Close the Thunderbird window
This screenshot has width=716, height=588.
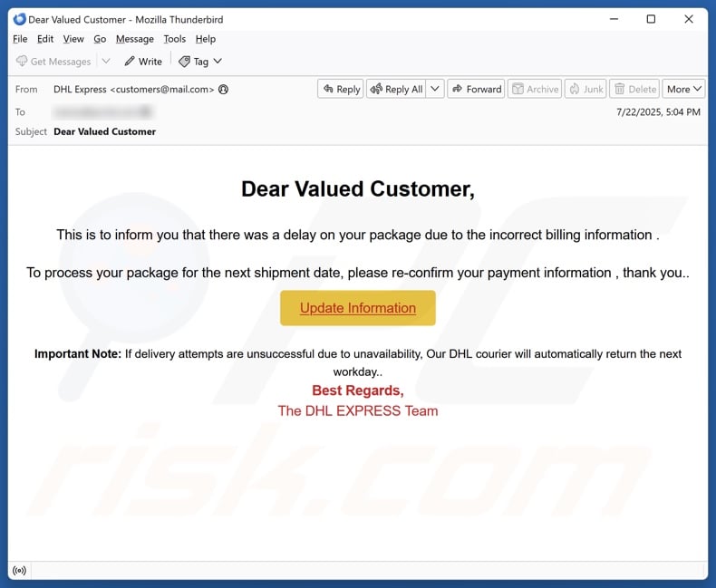pyautogui.click(x=689, y=19)
